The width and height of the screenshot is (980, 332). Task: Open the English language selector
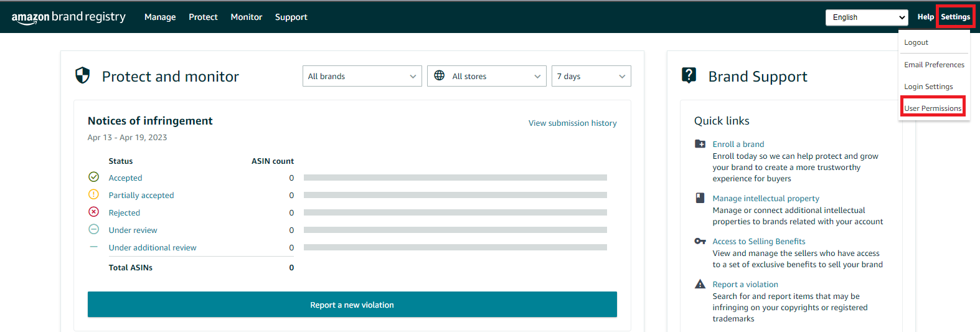(x=867, y=17)
